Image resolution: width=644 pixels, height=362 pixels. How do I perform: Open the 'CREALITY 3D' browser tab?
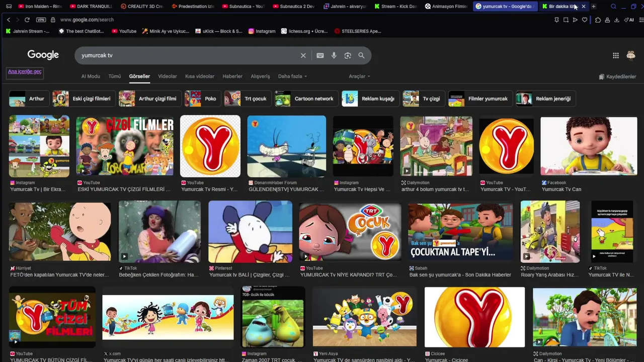pyautogui.click(x=143, y=7)
